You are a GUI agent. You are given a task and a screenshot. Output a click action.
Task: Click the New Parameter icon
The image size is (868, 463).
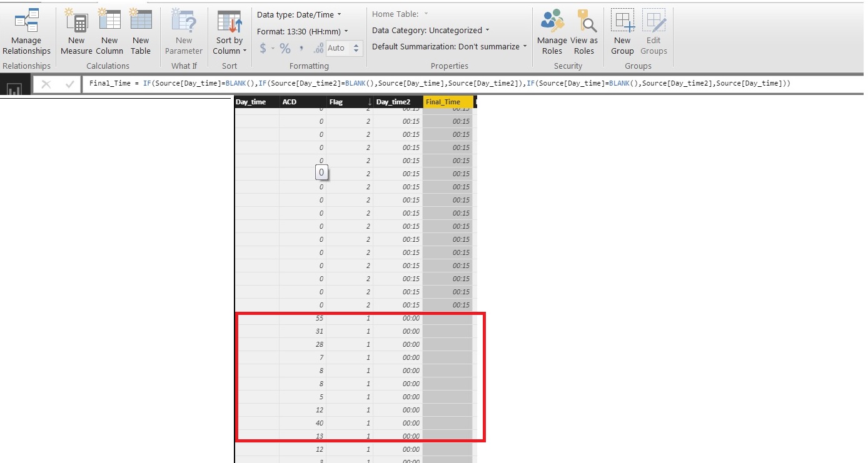pos(184,22)
